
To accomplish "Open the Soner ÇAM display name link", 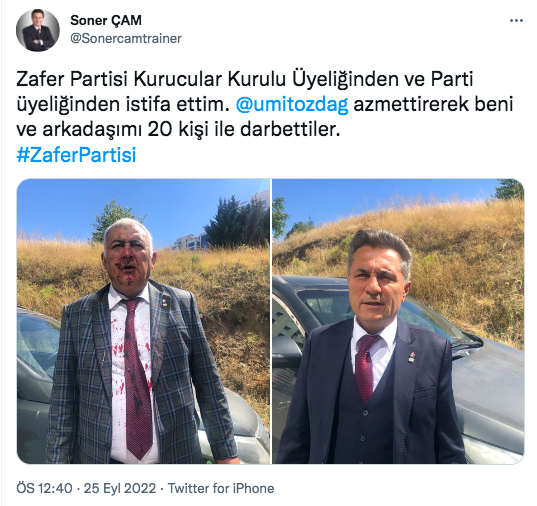I will (106, 21).
